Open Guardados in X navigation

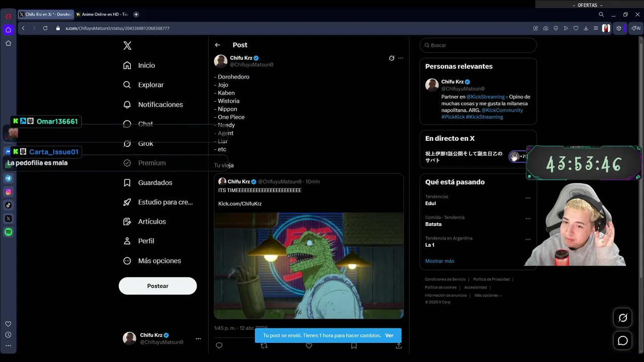(x=148, y=183)
